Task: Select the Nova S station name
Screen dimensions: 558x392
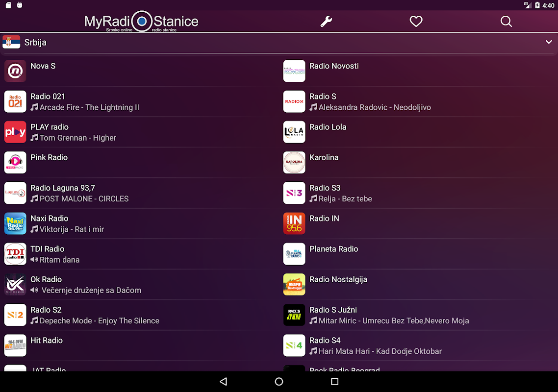Action: click(x=43, y=66)
